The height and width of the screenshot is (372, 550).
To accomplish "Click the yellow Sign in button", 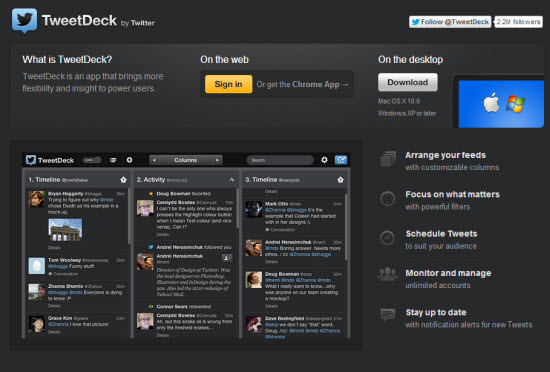I will [x=228, y=84].
